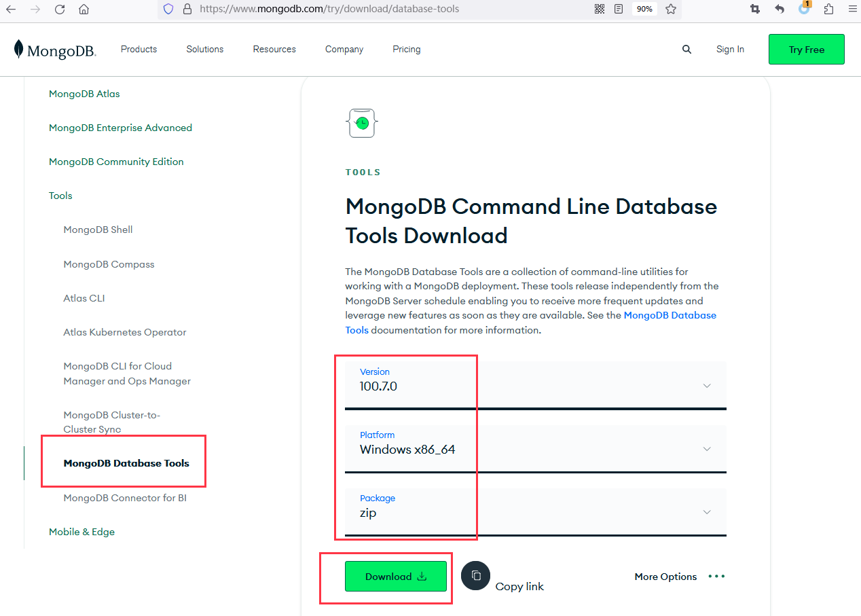Go to the browser home page icon
The width and height of the screenshot is (861, 616).
point(84,10)
